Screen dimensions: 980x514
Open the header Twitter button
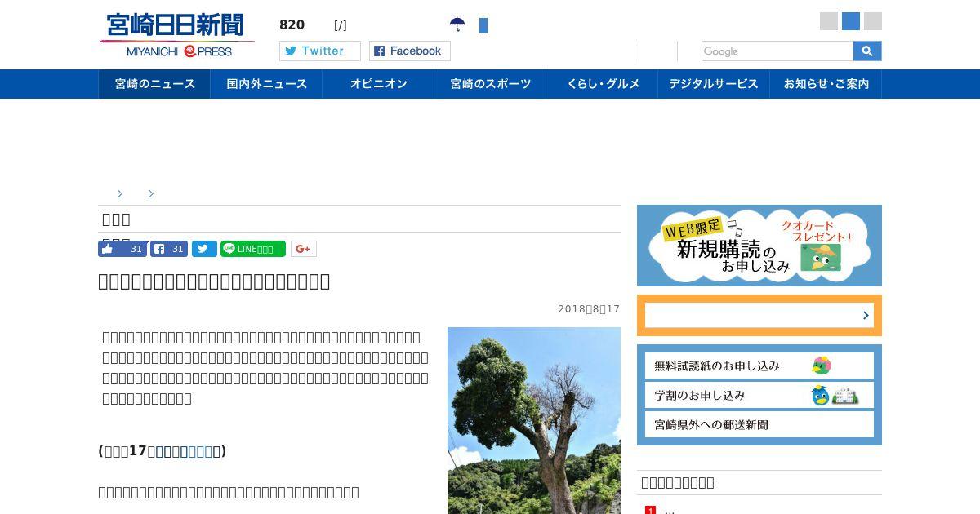click(x=319, y=51)
